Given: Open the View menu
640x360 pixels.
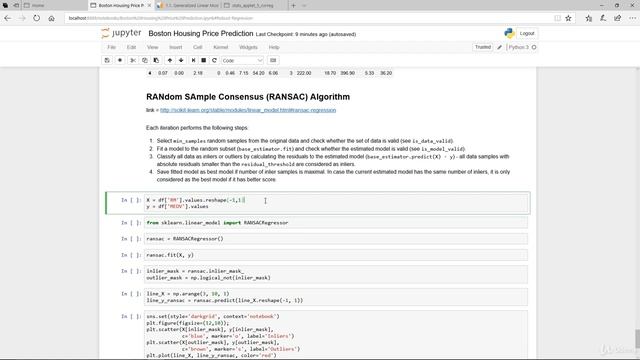Looking at the screenshot, I should point(153,47).
